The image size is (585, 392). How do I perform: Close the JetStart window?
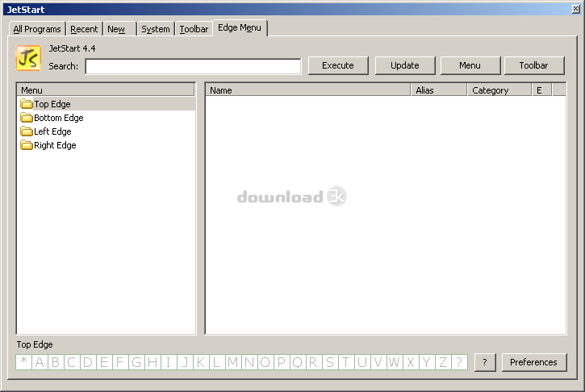[x=575, y=9]
